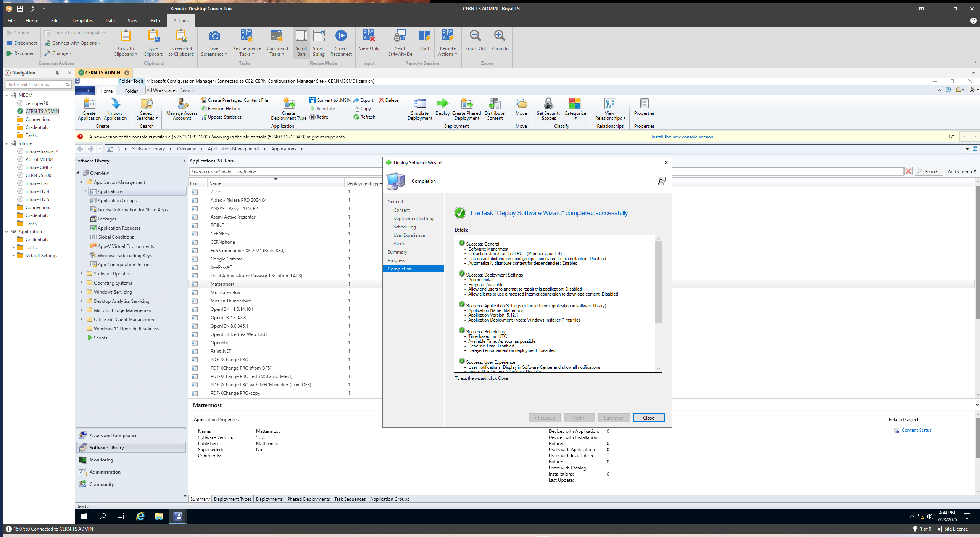Click Revision History
The image size is (980, 537).
(x=221, y=109)
